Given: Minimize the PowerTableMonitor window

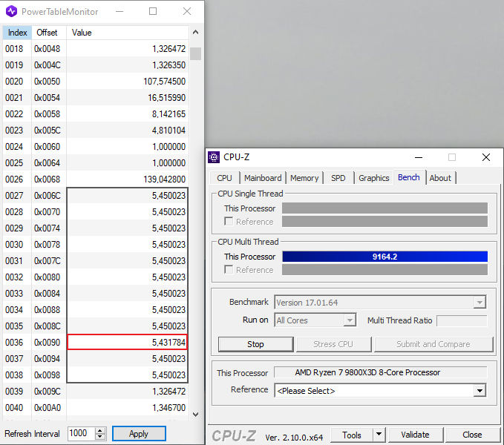Looking at the screenshot, I should pyautogui.click(x=120, y=12).
